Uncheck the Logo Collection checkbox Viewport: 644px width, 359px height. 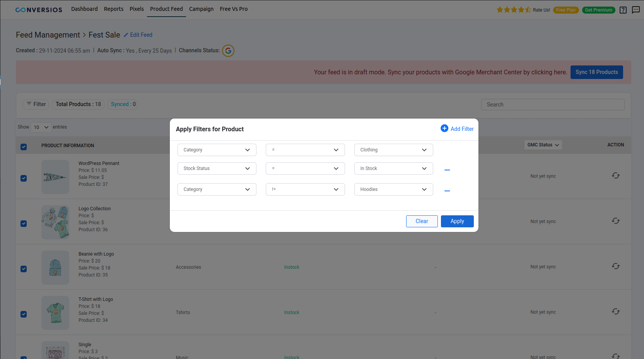(24, 223)
